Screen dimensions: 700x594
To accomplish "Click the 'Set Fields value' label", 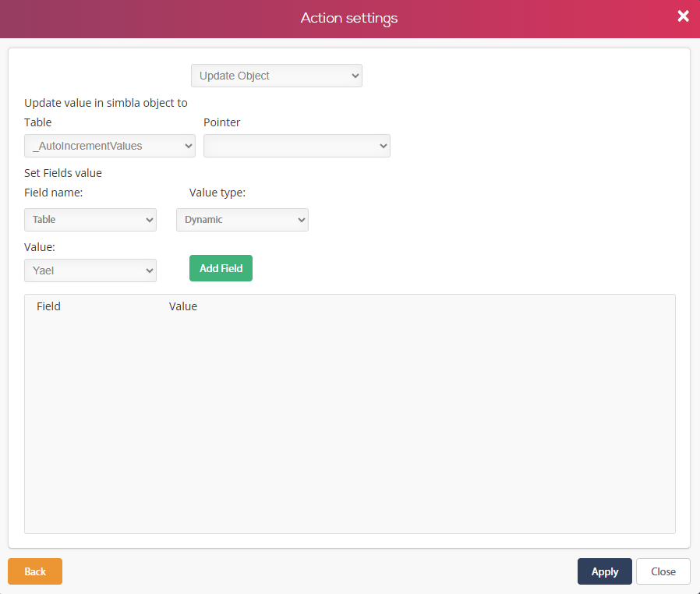I will click(63, 173).
